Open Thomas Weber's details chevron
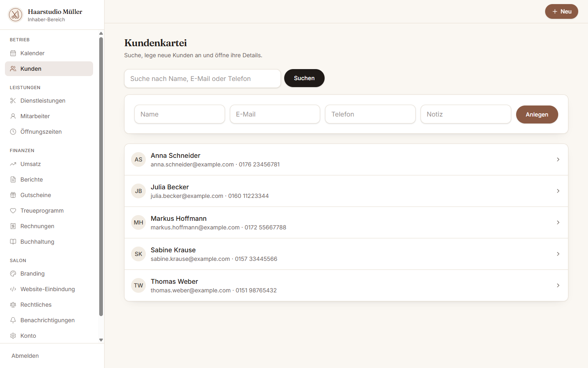588x368 pixels. point(558,285)
